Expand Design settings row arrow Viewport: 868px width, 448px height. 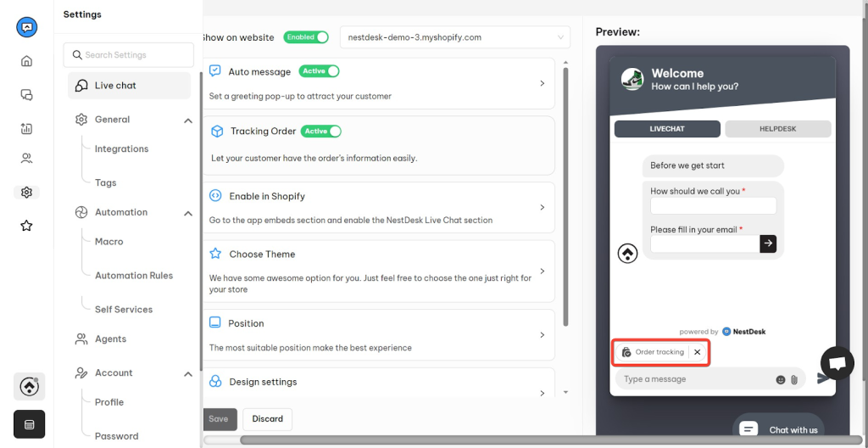click(542, 393)
